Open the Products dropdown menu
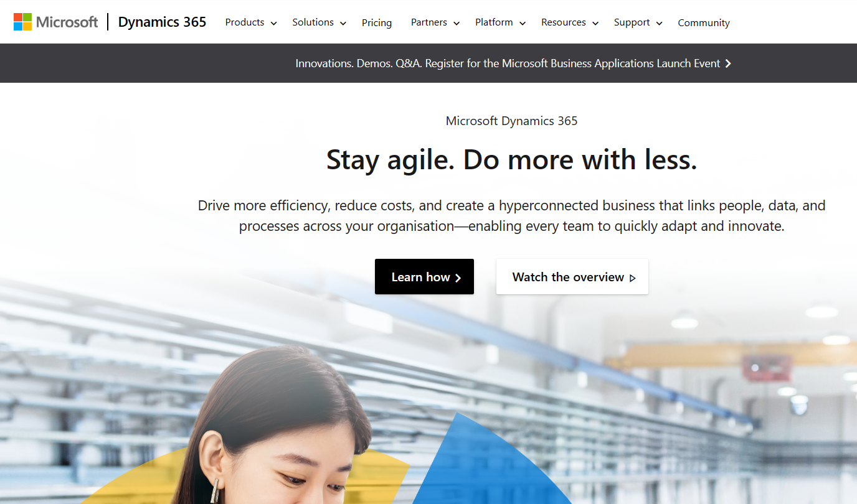This screenshot has height=504, width=857. coord(245,22)
